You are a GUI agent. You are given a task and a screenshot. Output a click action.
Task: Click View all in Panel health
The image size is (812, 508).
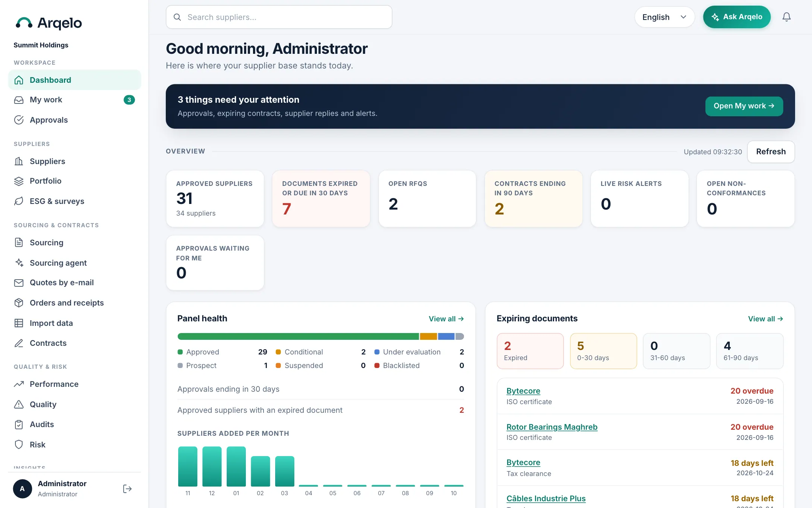coord(446,319)
